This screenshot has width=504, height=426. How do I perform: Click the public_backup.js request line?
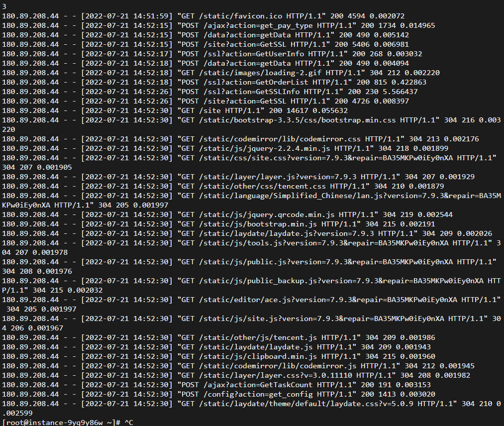coord(251,286)
